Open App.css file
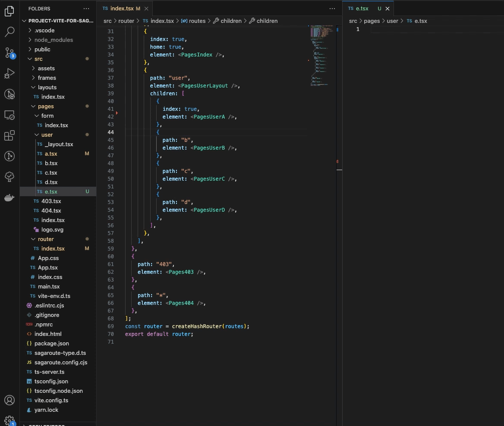504x426 pixels. click(58, 258)
